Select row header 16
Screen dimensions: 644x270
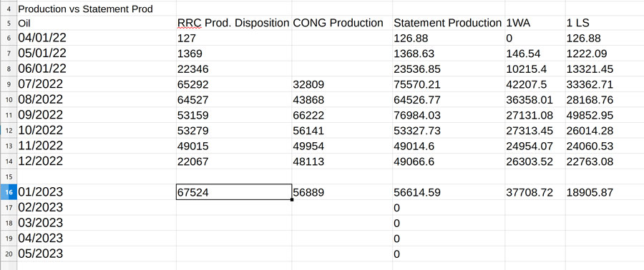click(9, 192)
